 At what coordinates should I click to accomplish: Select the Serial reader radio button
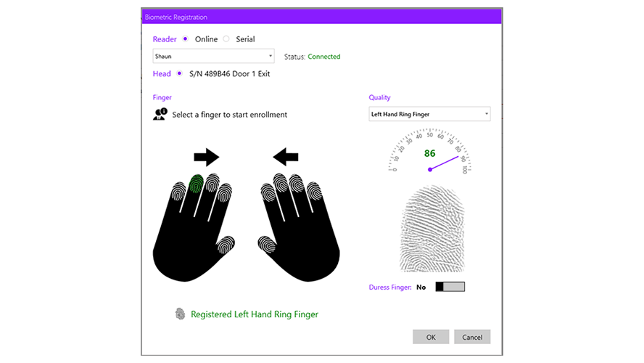click(226, 39)
